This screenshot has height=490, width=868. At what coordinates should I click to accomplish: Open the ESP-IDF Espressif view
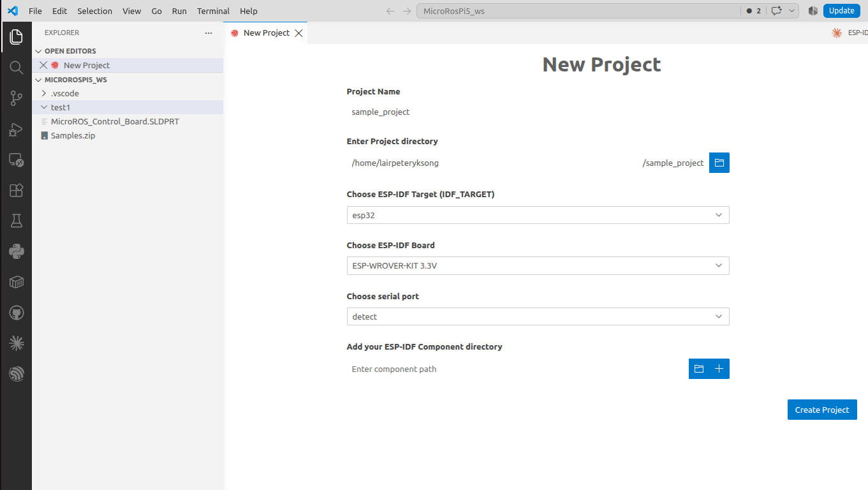(16, 374)
